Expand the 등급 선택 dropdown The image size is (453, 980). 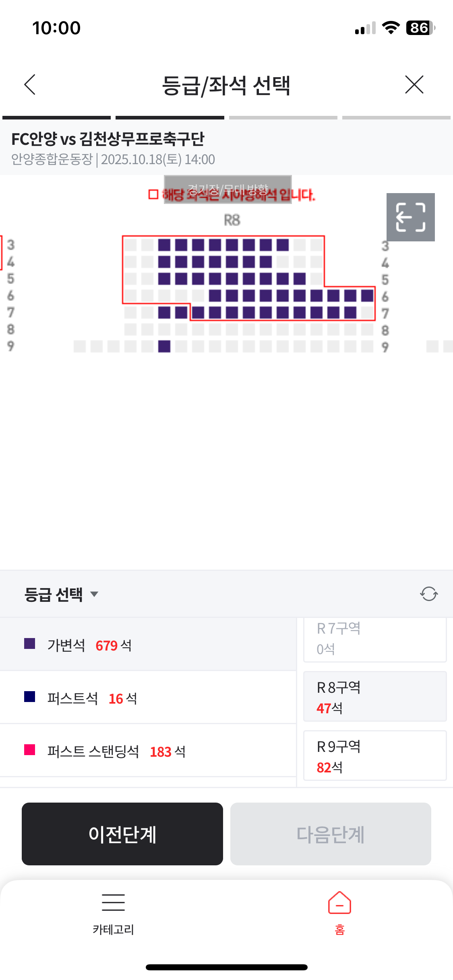61,594
